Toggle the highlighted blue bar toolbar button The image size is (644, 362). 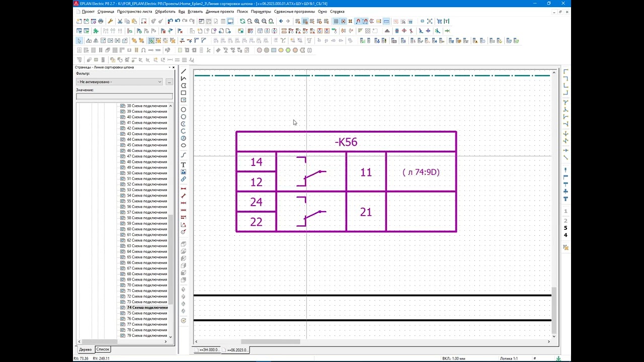386,21
